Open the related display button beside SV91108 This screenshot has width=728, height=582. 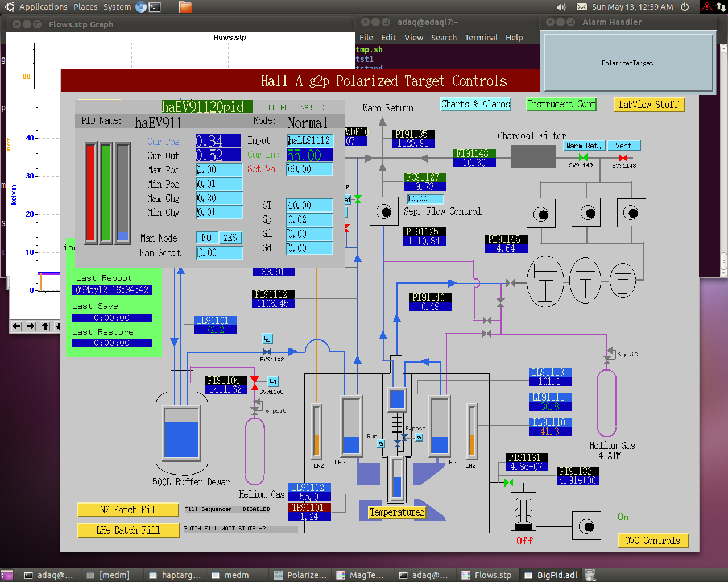273,381
